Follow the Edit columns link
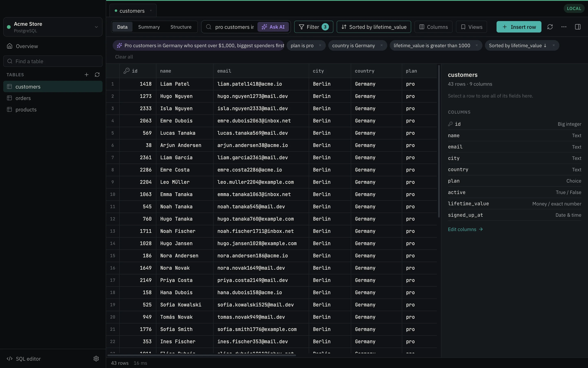This screenshot has width=588, height=368. pos(465,229)
